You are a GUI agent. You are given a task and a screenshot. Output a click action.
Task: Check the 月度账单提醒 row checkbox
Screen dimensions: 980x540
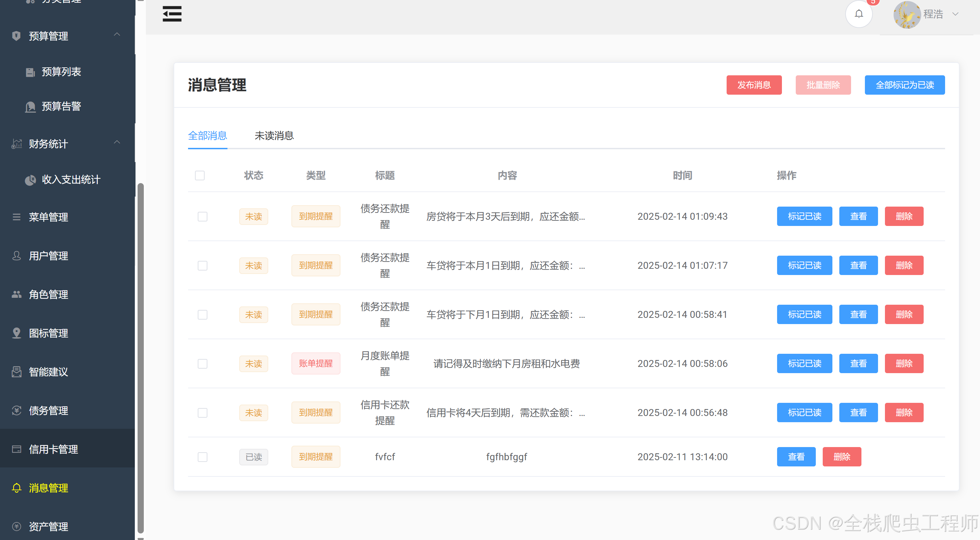point(202,364)
